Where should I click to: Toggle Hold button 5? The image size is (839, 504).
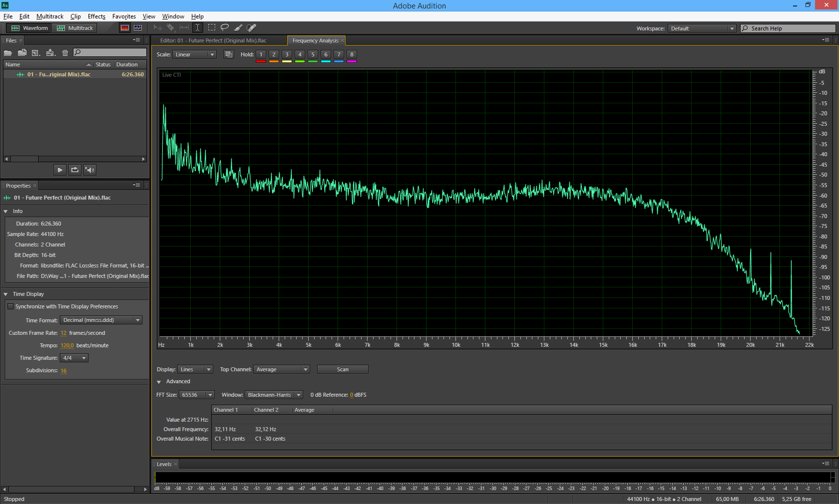[313, 54]
